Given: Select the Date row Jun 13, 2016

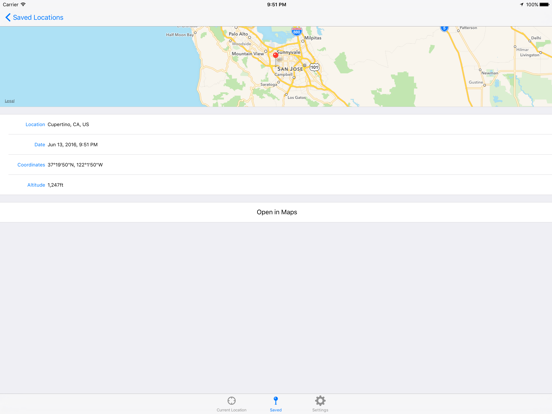Looking at the screenshot, I should pyautogui.click(x=276, y=144).
